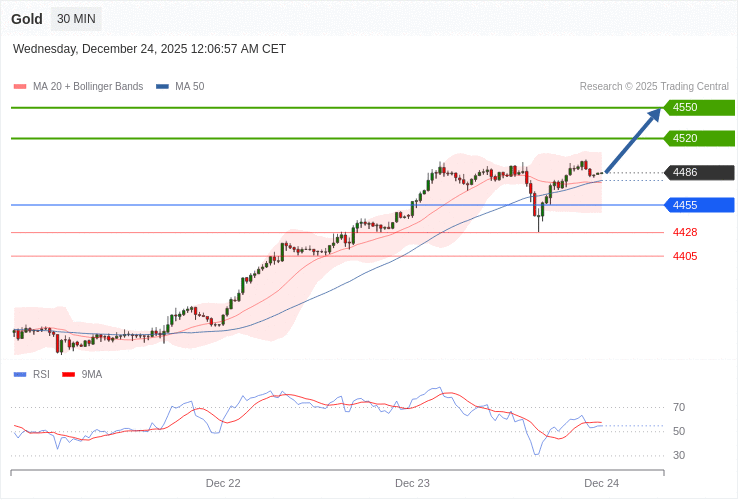The height and width of the screenshot is (500, 738).
Task: Click the pink MA 20 legend swatch
Action: tap(20, 87)
